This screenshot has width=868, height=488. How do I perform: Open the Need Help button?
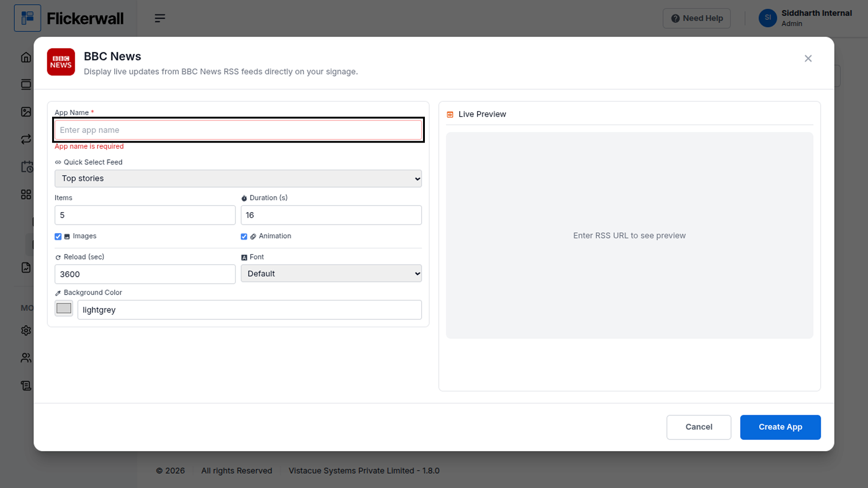pyautogui.click(x=697, y=18)
